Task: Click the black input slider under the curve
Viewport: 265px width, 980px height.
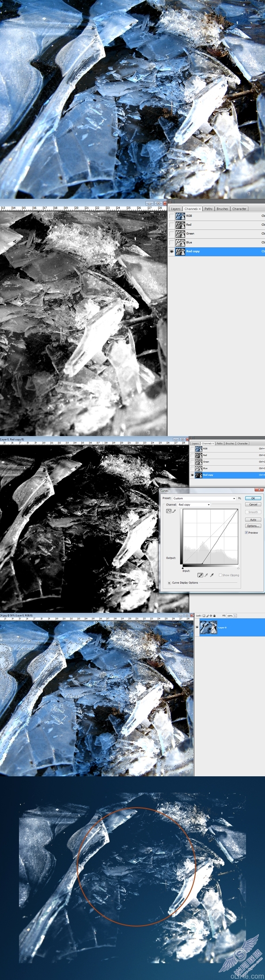Action: (183, 568)
